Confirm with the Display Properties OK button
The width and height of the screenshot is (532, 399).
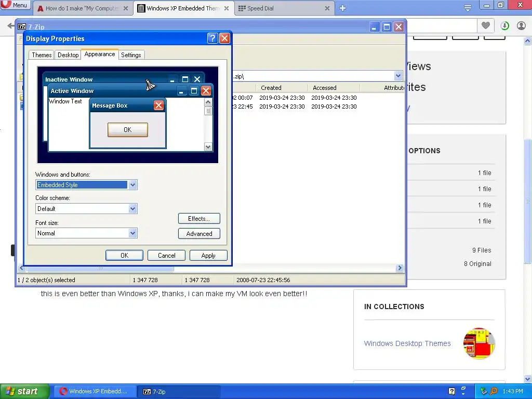pyautogui.click(x=124, y=255)
